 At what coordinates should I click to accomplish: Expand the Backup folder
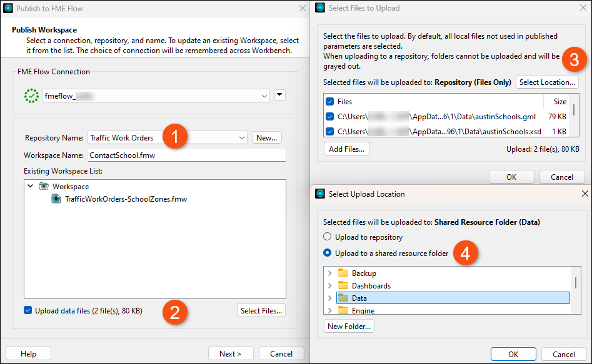pos(330,273)
